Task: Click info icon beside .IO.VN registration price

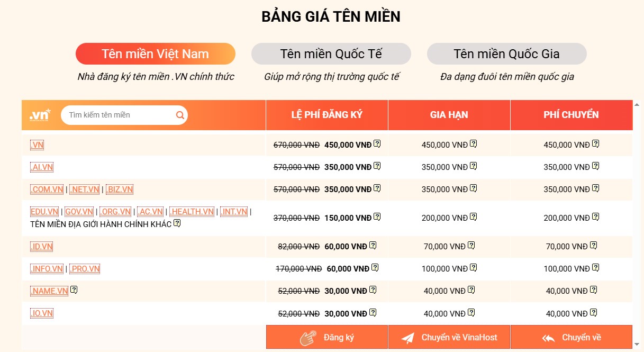Action: tap(373, 312)
